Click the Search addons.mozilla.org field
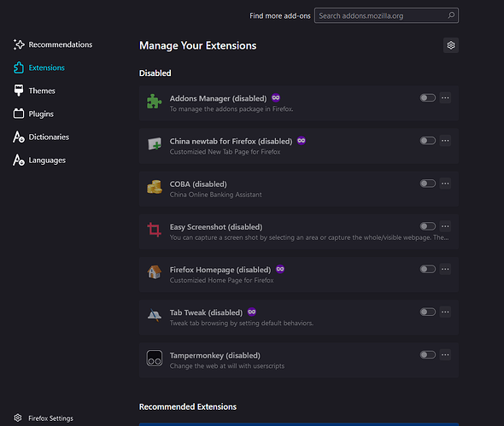The height and width of the screenshot is (426, 504). click(386, 15)
